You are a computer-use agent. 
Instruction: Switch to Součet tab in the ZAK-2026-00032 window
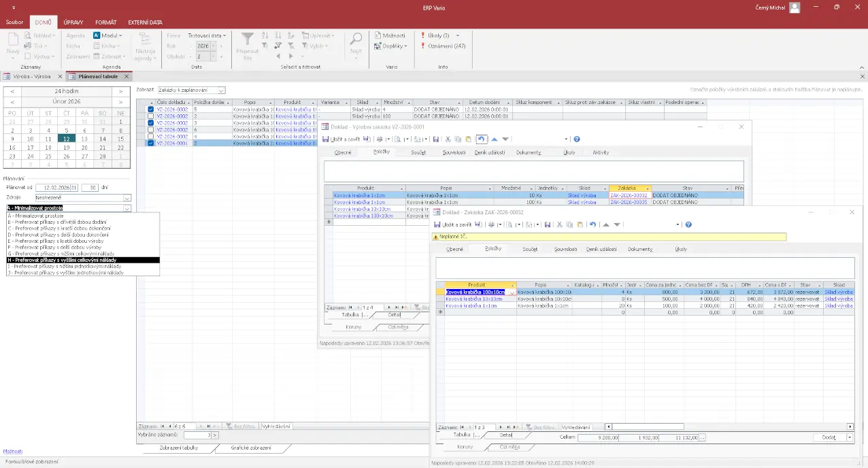(529, 249)
